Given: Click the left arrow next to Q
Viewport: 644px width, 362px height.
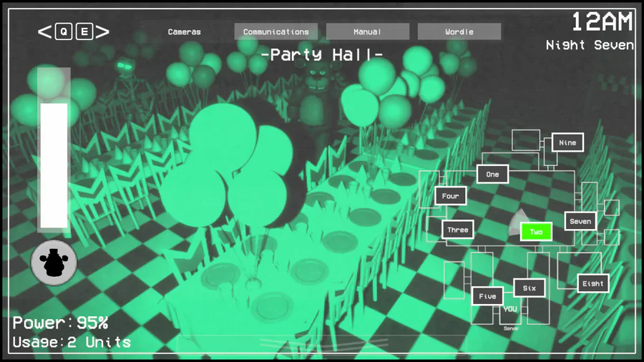Looking at the screenshot, I should [45, 31].
